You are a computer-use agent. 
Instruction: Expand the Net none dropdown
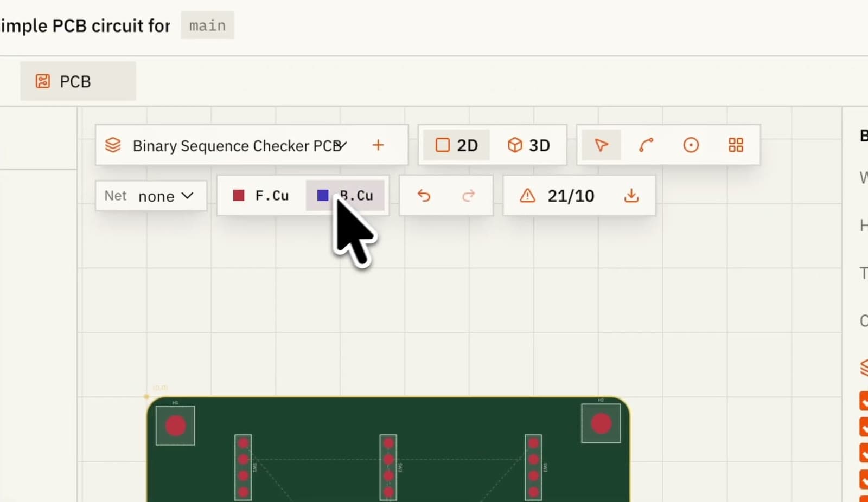click(x=151, y=196)
